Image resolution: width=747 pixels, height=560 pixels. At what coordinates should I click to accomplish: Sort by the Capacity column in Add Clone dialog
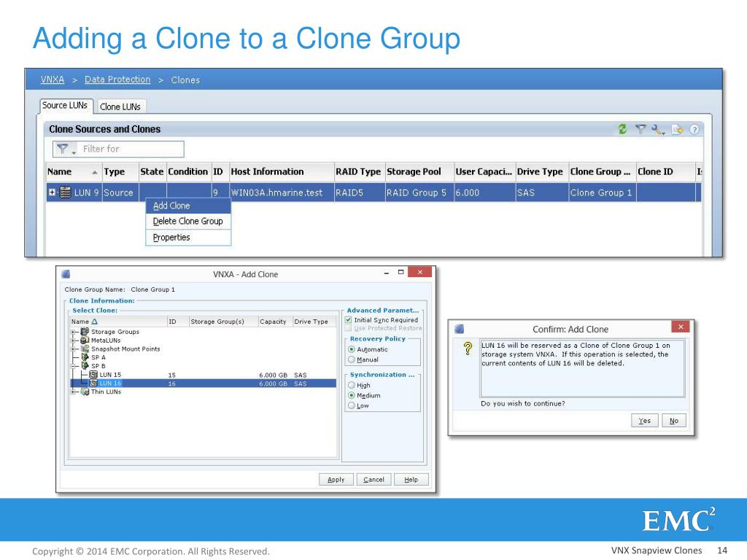pos(275,322)
